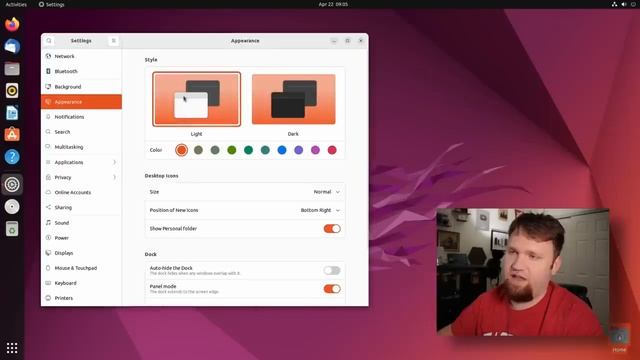Go to Network settings
The height and width of the screenshot is (360, 640).
[81, 56]
